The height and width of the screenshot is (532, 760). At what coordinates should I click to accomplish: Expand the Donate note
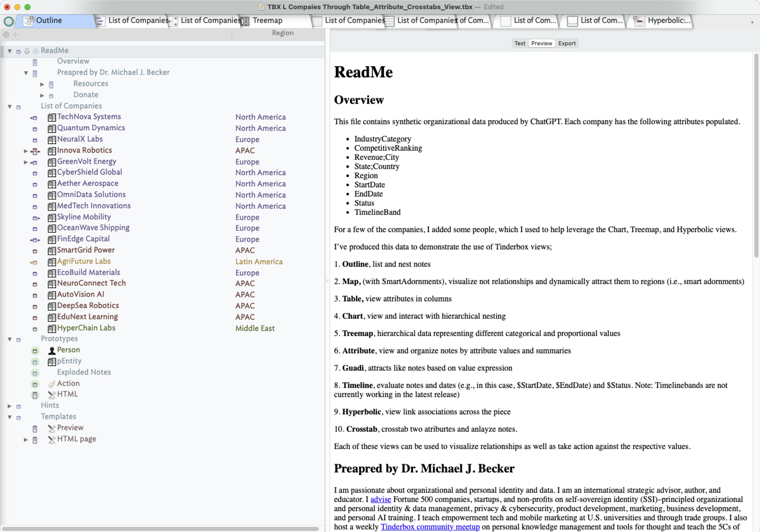tap(42, 96)
